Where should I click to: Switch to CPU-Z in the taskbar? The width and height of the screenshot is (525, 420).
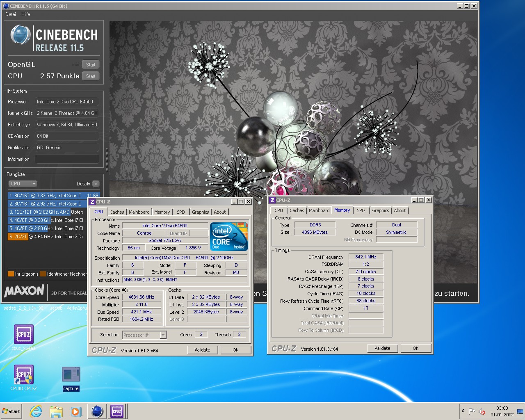tap(117, 411)
